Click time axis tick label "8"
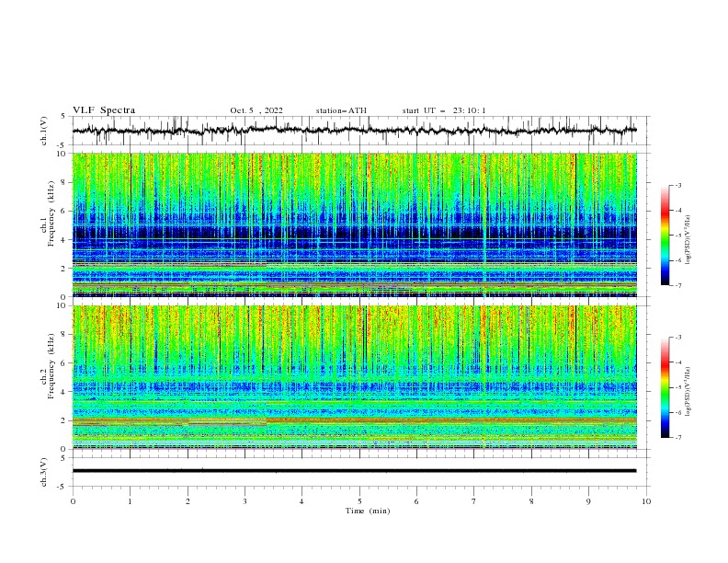The width and height of the screenshot is (728, 563). (x=531, y=501)
